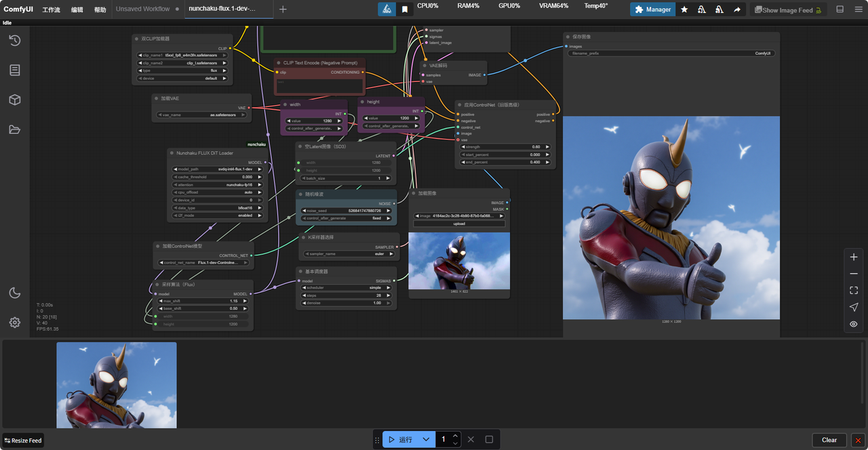Toggle link visibility with the eye icon
868x450 pixels.
[x=854, y=325]
